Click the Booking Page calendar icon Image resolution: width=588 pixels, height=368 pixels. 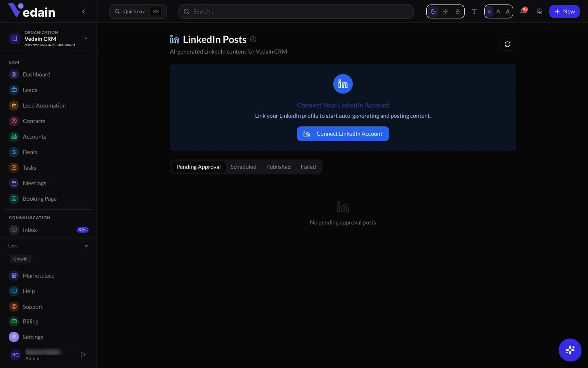14,199
